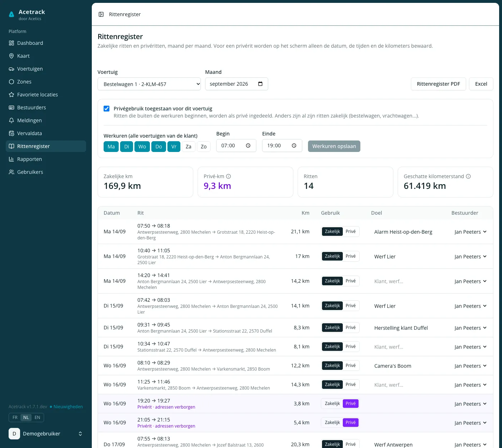Viewport: 502px width, 448px height.
Task: Click the Zones circle icon in sidebar
Action: click(11, 82)
